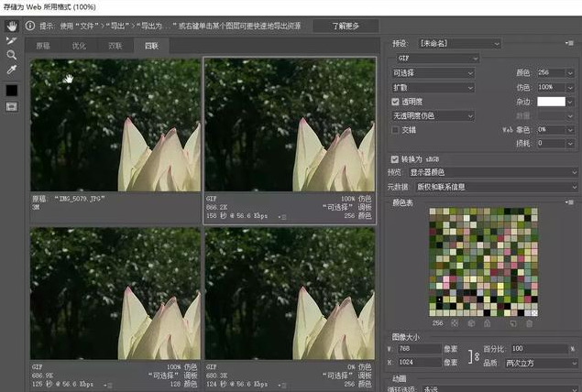The width and height of the screenshot is (582, 392).
Task: Open the 循环选项 永远 dropdown
Action: 500,388
